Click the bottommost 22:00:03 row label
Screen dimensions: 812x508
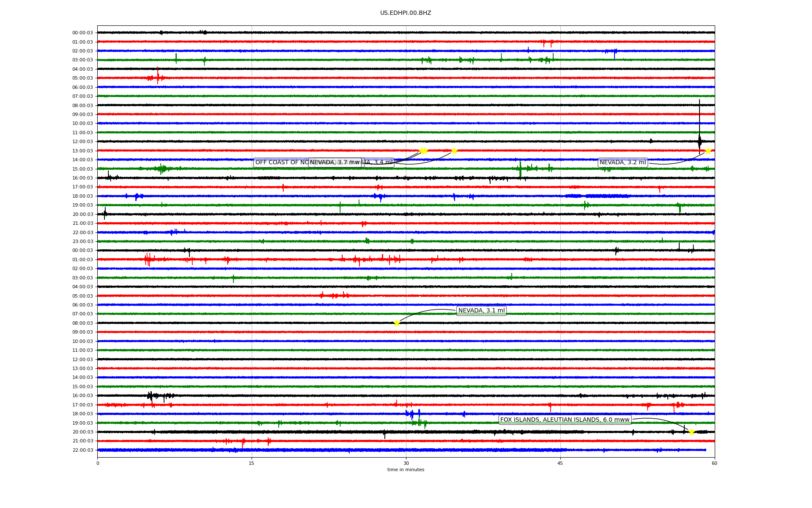click(82, 450)
